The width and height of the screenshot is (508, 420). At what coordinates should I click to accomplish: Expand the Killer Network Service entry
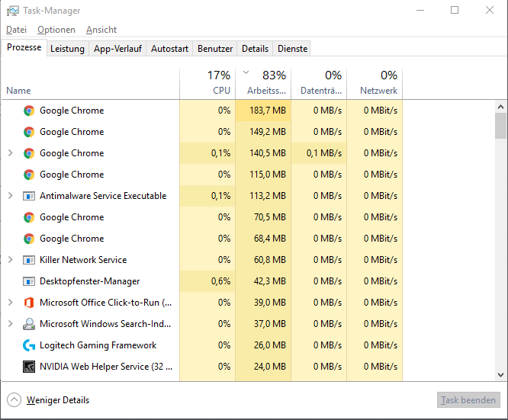10,260
